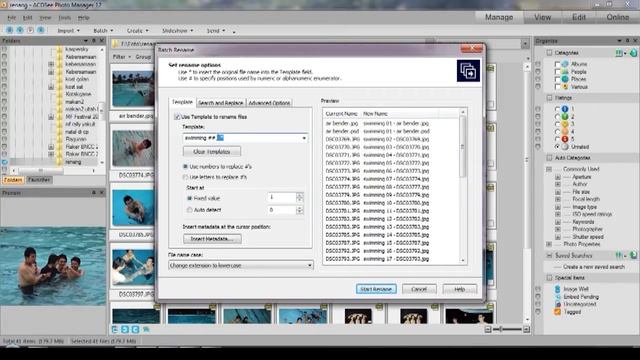The height and width of the screenshot is (360, 640).
Task: Toggle the Albums category checkbox
Action: pyautogui.click(x=558, y=64)
